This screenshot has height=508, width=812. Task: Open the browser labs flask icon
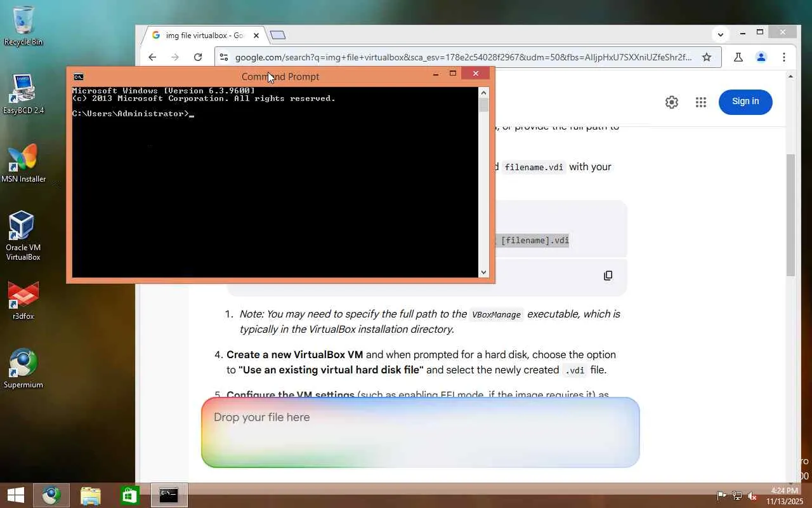point(738,57)
